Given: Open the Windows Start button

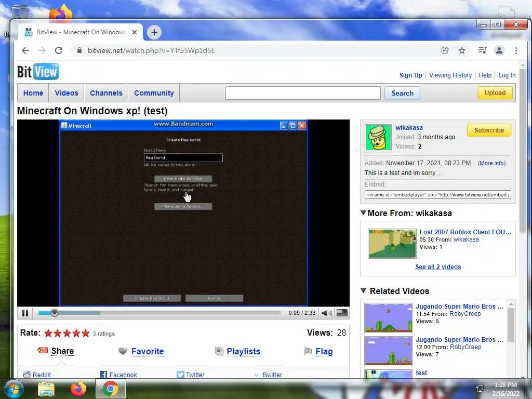Looking at the screenshot, I should tap(14, 389).
